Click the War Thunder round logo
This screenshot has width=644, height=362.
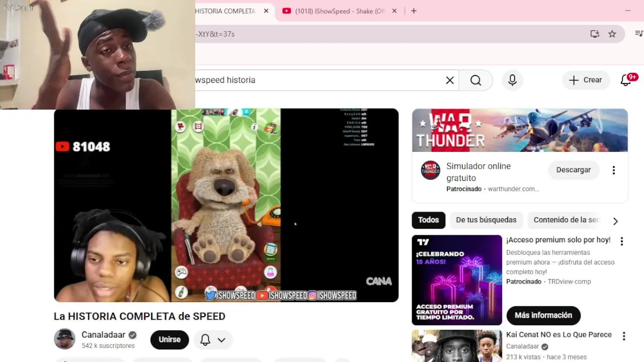tap(430, 170)
